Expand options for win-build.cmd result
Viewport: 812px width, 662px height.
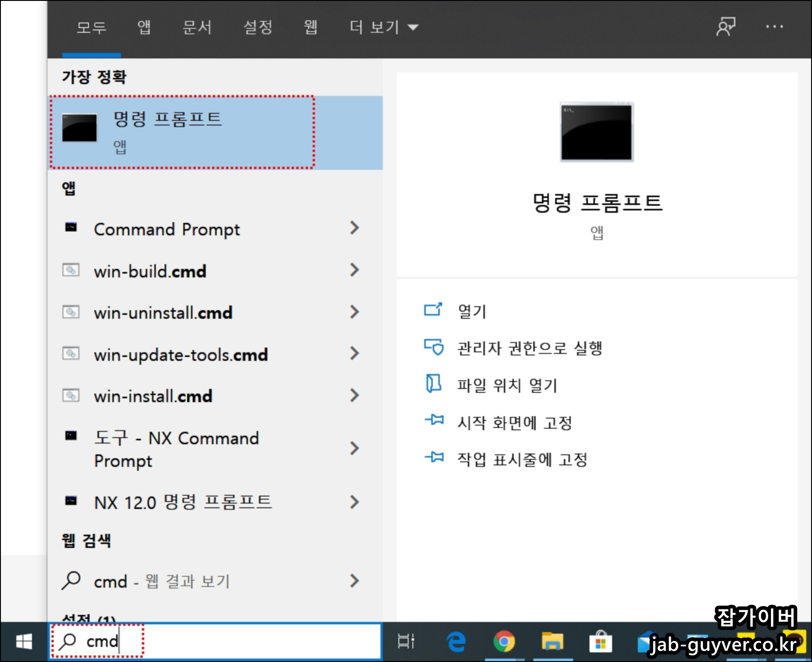tap(355, 271)
